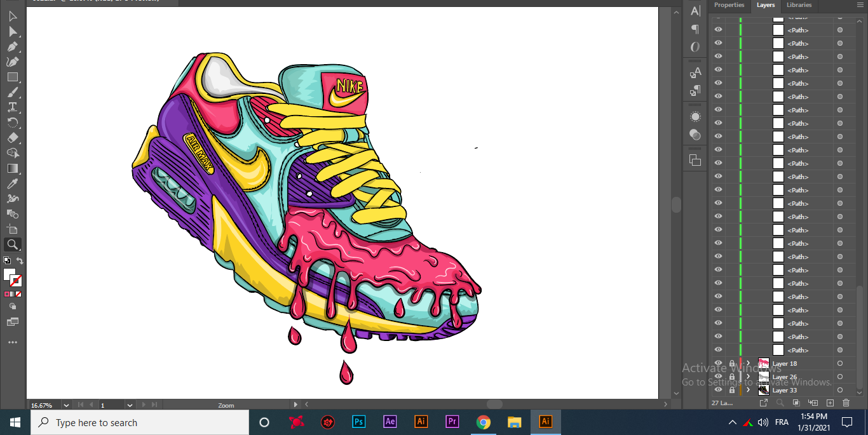Unlock Layer 26 via its lock icon

[x=732, y=377]
